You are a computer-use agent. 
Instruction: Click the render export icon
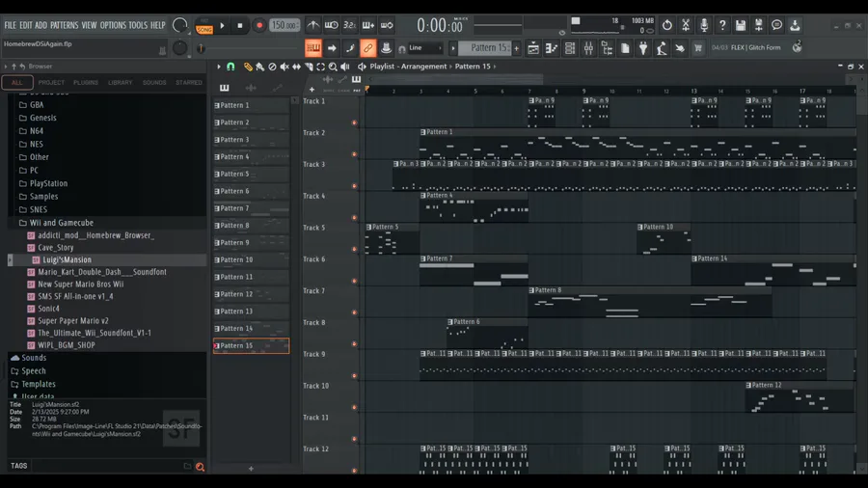click(x=758, y=25)
